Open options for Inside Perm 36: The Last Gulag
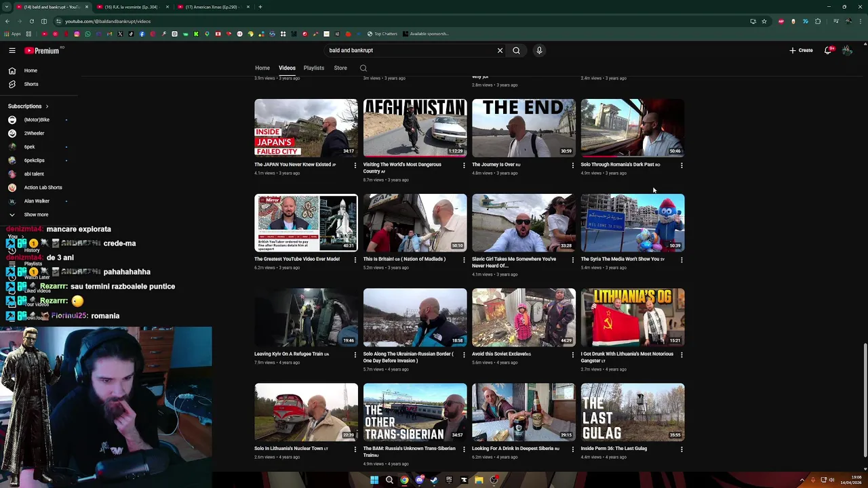Image resolution: width=868 pixels, height=488 pixels. click(x=682, y=449)
